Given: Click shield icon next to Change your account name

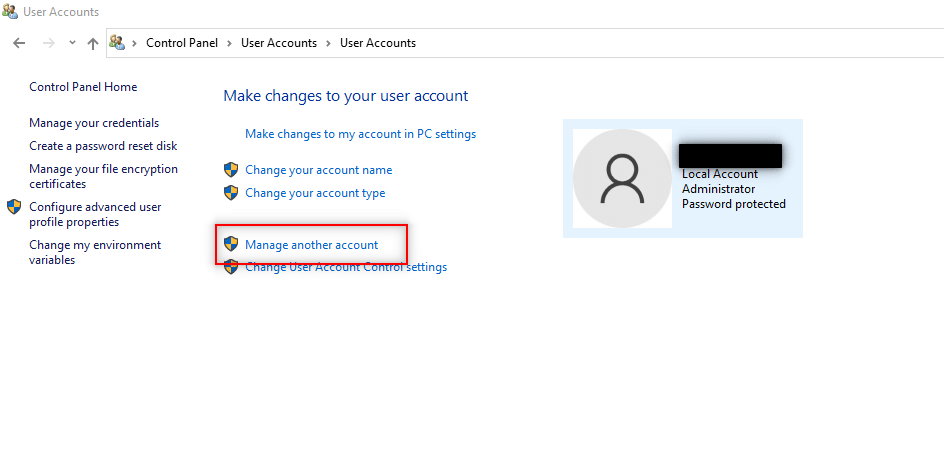Looking at the screenshot, I should coord(231,170).
